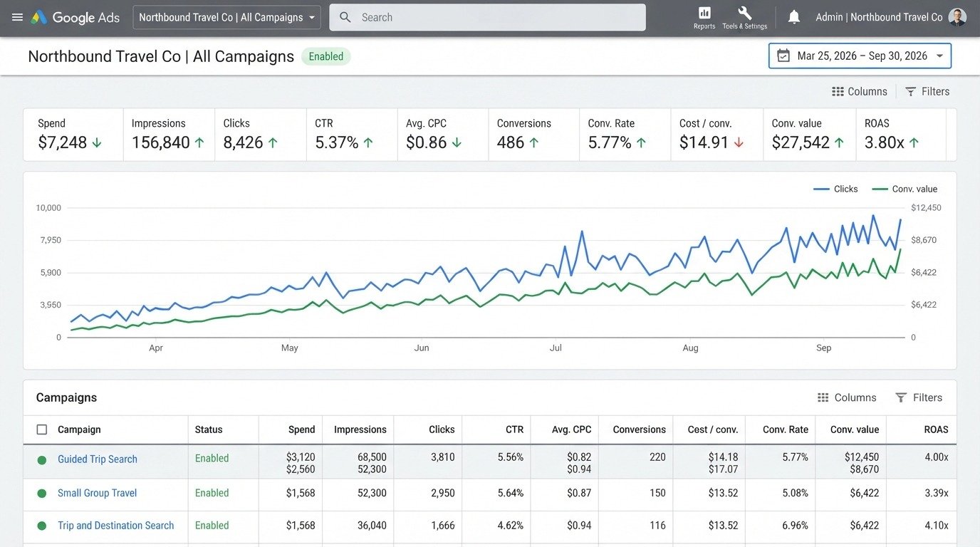The height and width of the screenshot is (547, 980).
Task: Open Filters in the Campaigns table header
Action: 919,397
